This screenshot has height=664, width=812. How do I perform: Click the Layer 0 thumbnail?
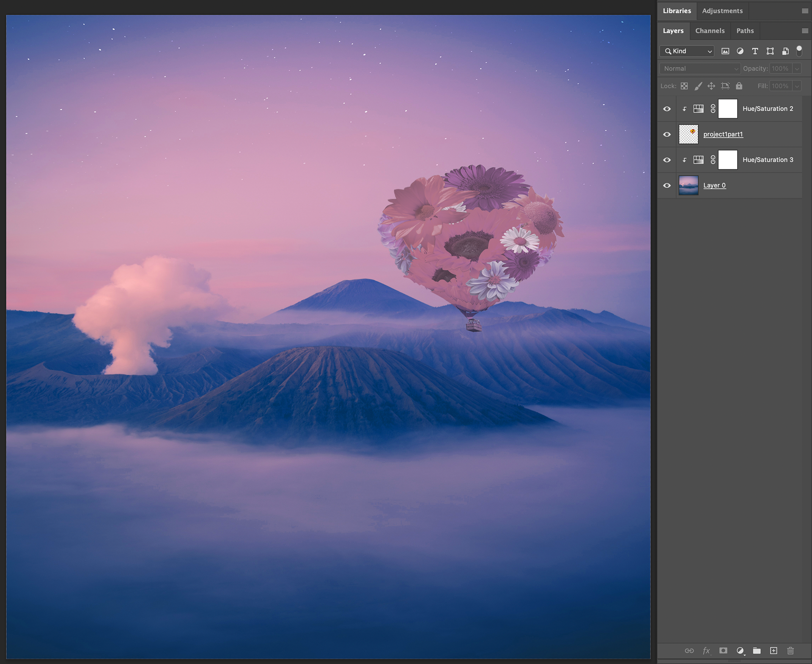click(x=688, y=186)
